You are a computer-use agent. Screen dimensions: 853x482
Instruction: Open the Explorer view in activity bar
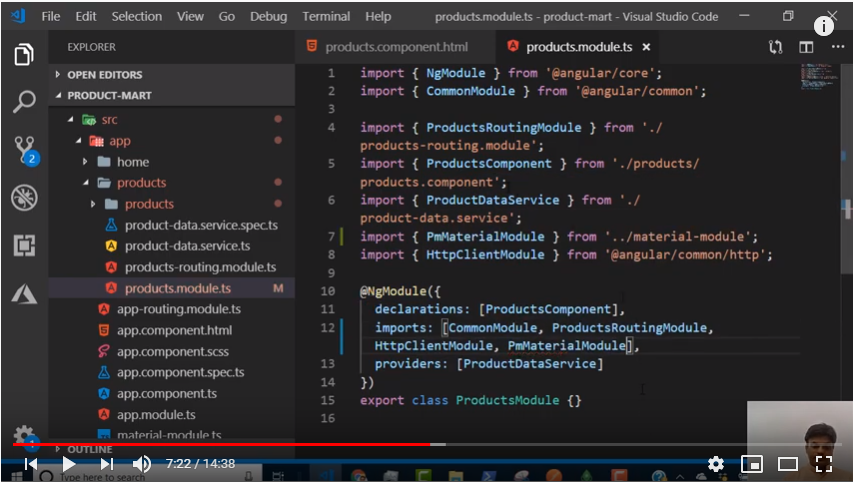(24, 55)
